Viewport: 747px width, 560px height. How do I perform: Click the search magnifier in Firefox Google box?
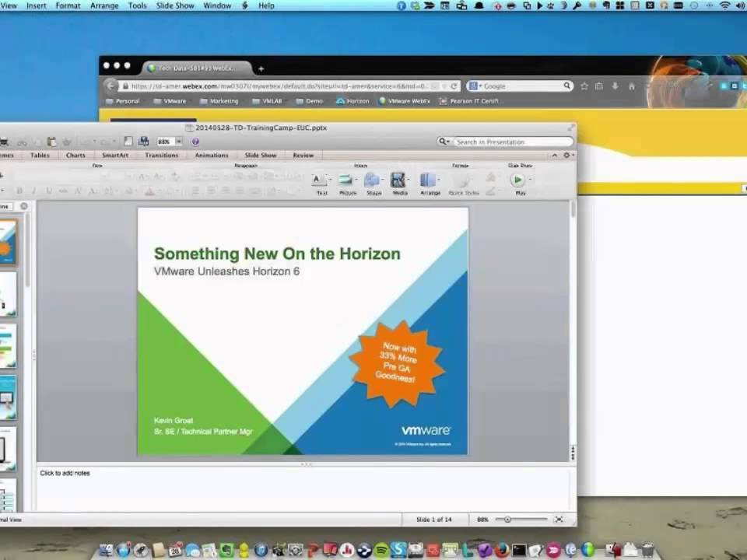click(x=567, y=86)
